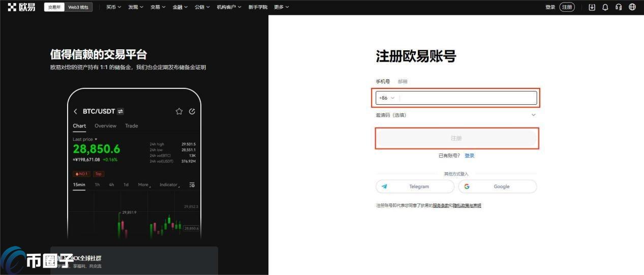The image size is (644, 275).
Task: Open the language globe icon
Action: point(632,7)
